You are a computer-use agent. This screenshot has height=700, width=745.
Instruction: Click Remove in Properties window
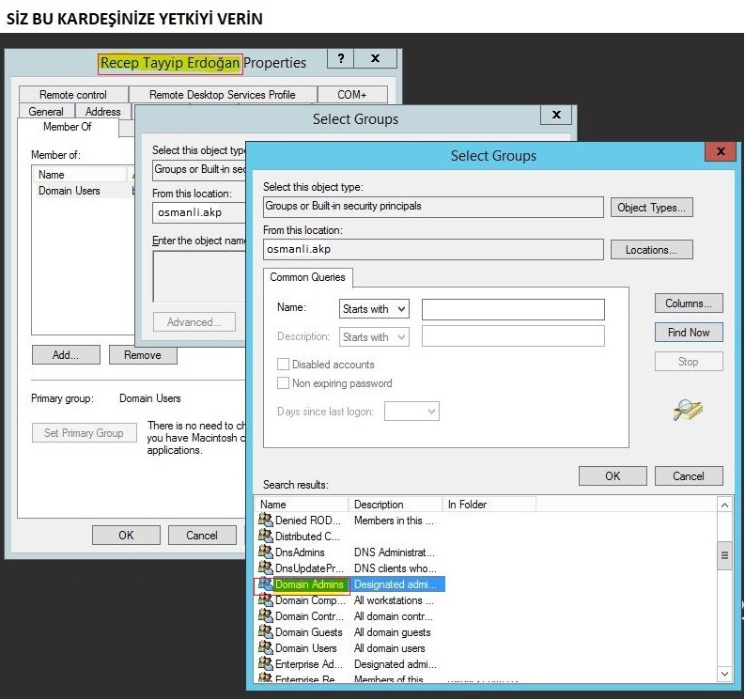[x=143, y=355]
